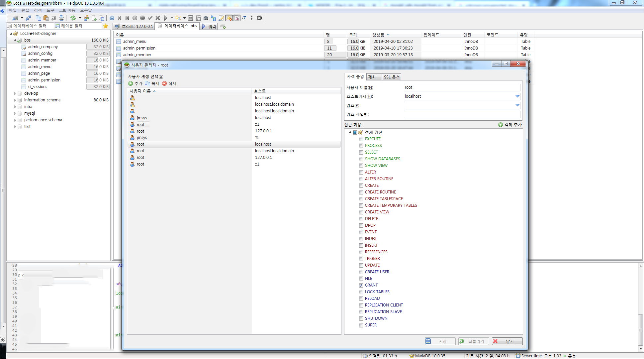The image size is (644, 359).
Task: Open the 도구 menu
Action: [50, 10]
